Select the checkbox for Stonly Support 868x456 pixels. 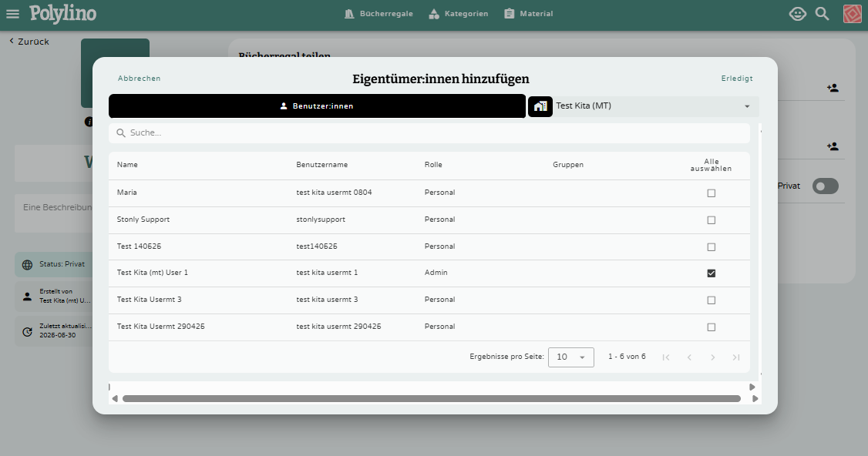712,220
